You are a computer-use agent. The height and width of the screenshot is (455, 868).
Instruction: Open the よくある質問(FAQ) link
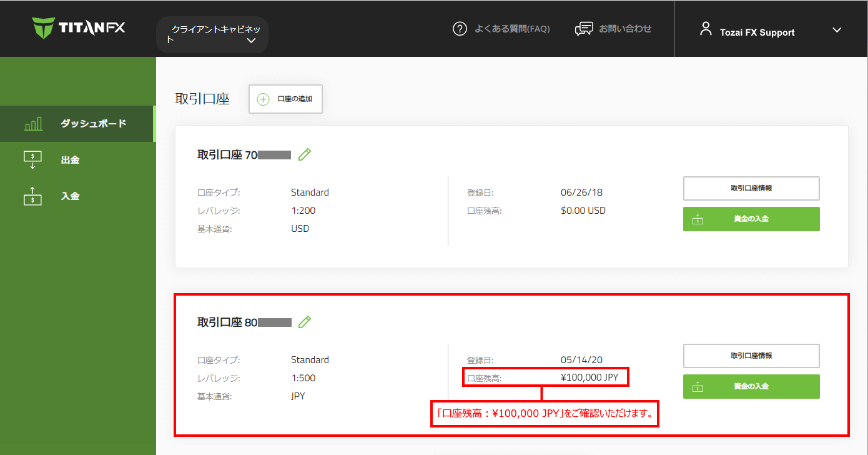[512, 28]
